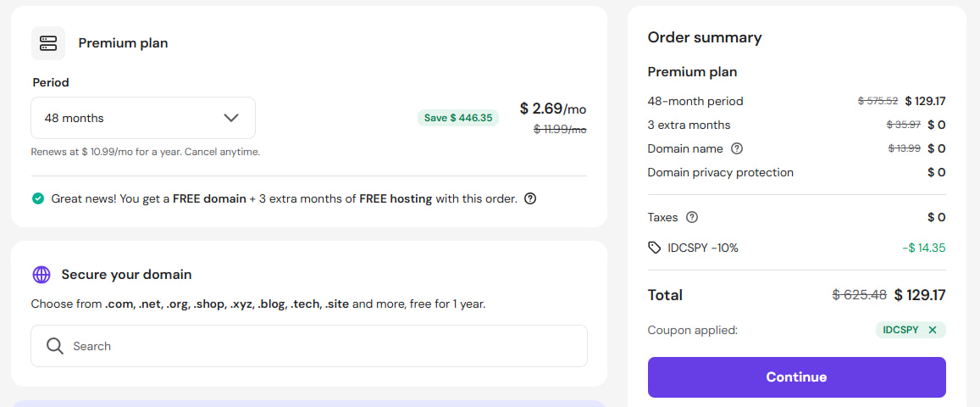Click the IDCSPY coupon chip label

[900, 330]
